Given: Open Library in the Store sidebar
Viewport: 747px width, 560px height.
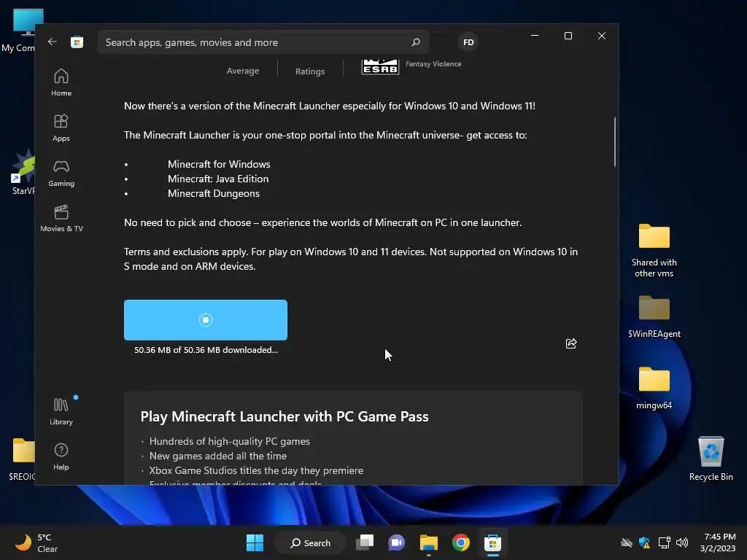Looking at the screenshot, I should tap(61, 411).
